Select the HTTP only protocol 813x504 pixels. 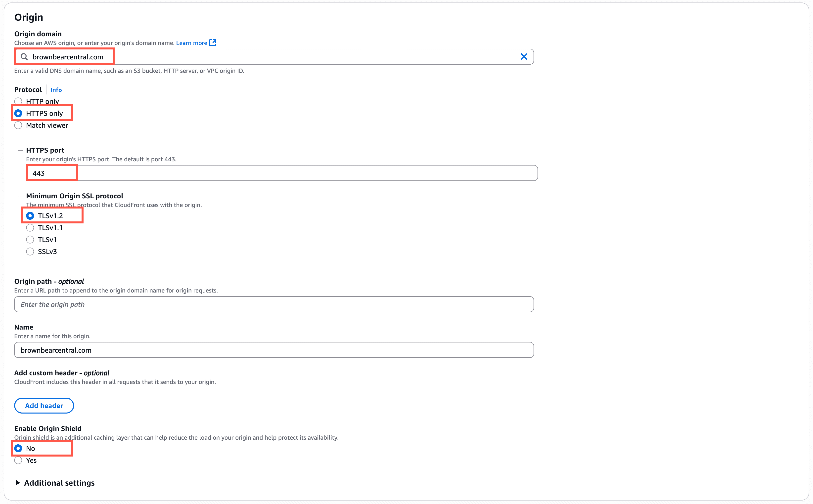18,101
